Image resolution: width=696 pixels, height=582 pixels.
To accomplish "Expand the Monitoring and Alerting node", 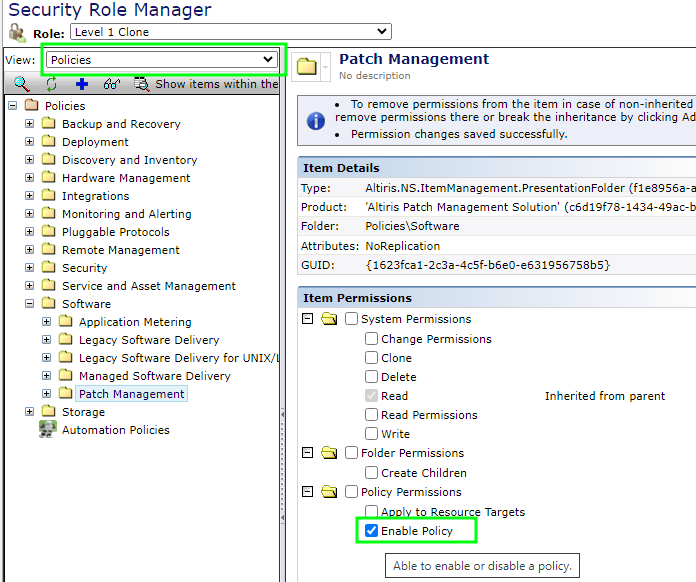I will point(30,214).
